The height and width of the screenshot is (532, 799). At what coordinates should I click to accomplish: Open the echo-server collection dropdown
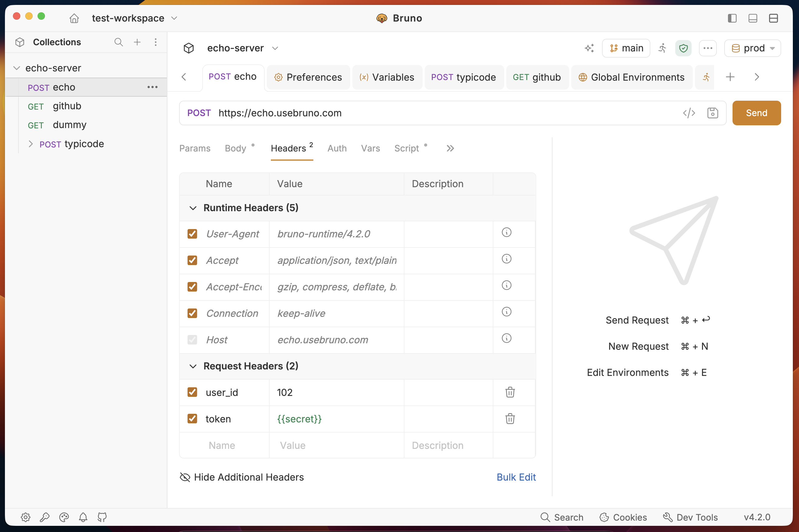point(243,48)
